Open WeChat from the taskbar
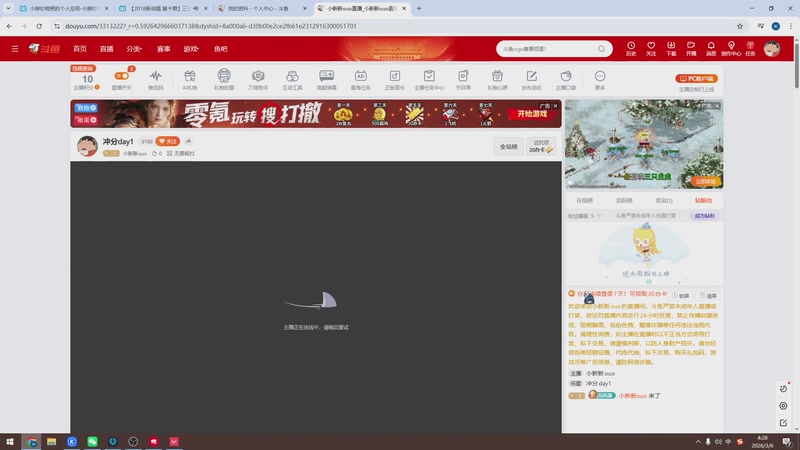 [92, 441]
